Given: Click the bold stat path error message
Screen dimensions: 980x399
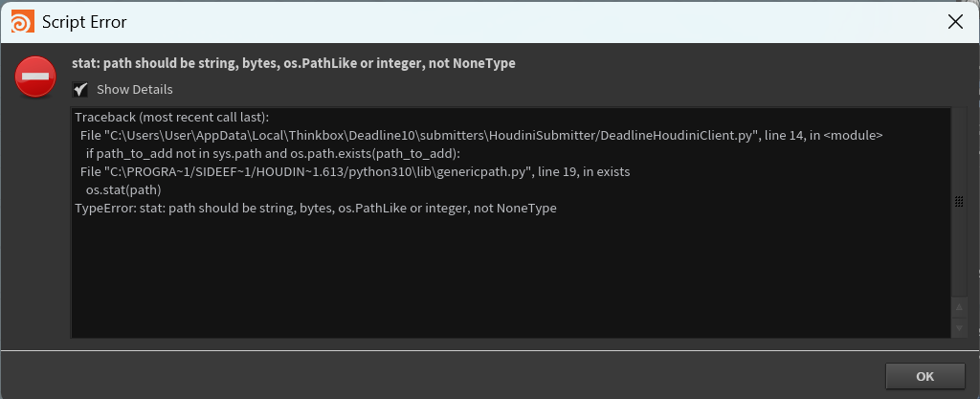Looking at the screenshot, I should tap(294, 64).
